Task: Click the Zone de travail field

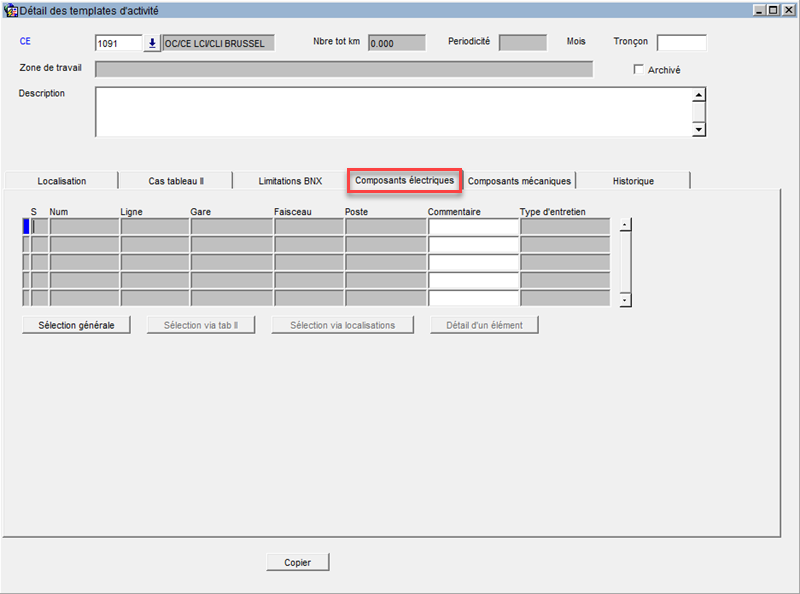Action: pyautogui.click(x=344, y=69)
